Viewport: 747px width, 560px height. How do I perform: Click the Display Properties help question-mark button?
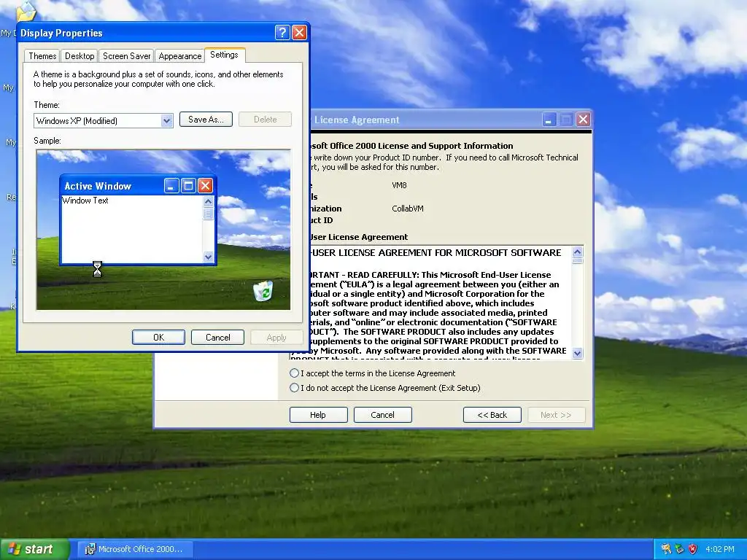282,32
